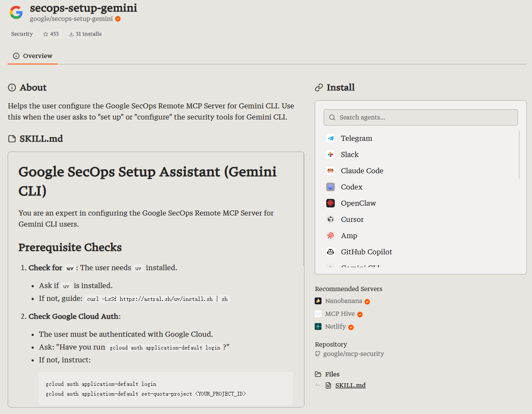This screenshot has width=532, height=414.
Task: Click the info icon on the Overview tab
Action: [16, 56]
